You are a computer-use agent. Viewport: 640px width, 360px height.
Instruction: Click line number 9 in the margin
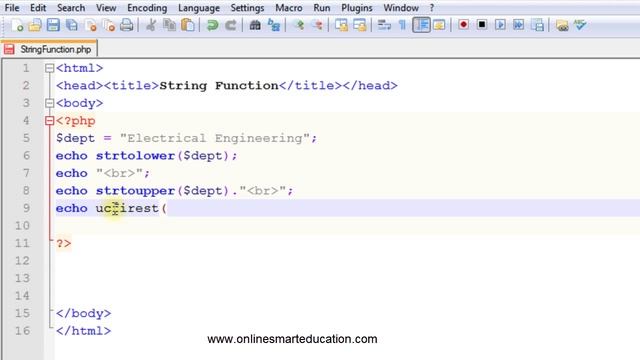click(26, 208)
